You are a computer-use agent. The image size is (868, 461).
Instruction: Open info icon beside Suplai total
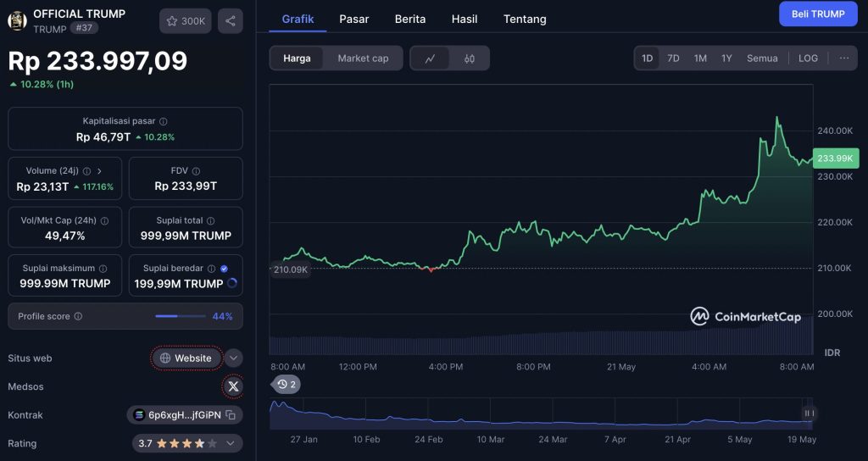211,221
